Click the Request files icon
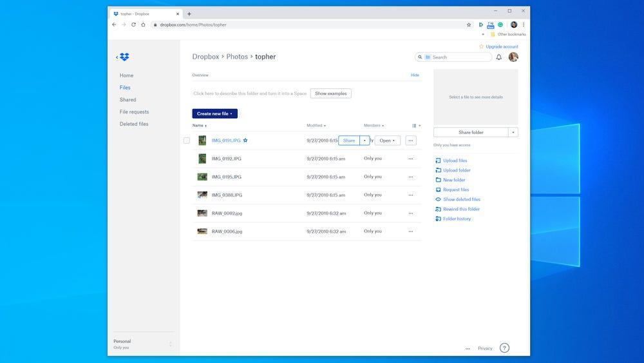The height and width of the screenshot is (363, 644). tap(438, 190)
